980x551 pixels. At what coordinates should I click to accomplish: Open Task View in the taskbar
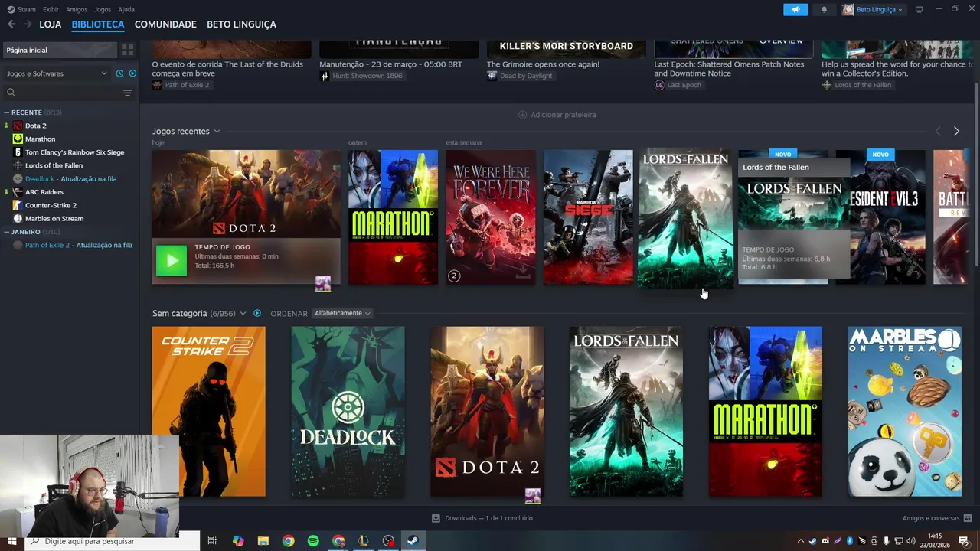pos(212,541)
